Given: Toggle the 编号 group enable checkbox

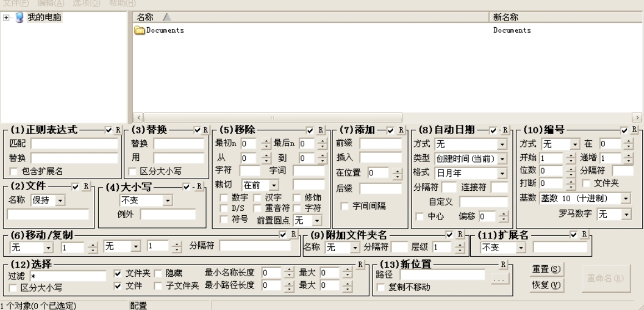Looking at the screenshot, I should [x=625, y=130].
